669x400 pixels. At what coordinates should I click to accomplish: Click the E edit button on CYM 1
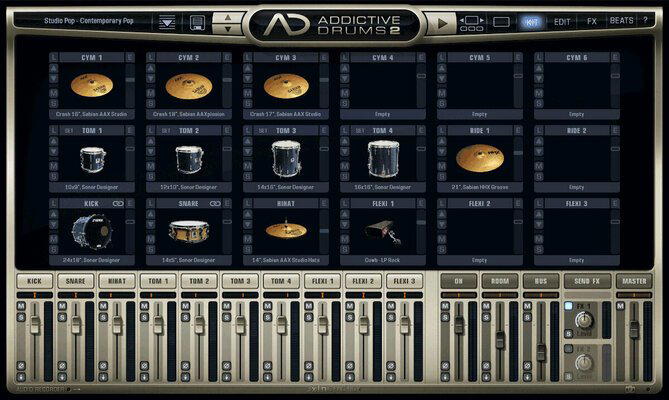click(x=130, y=57)
